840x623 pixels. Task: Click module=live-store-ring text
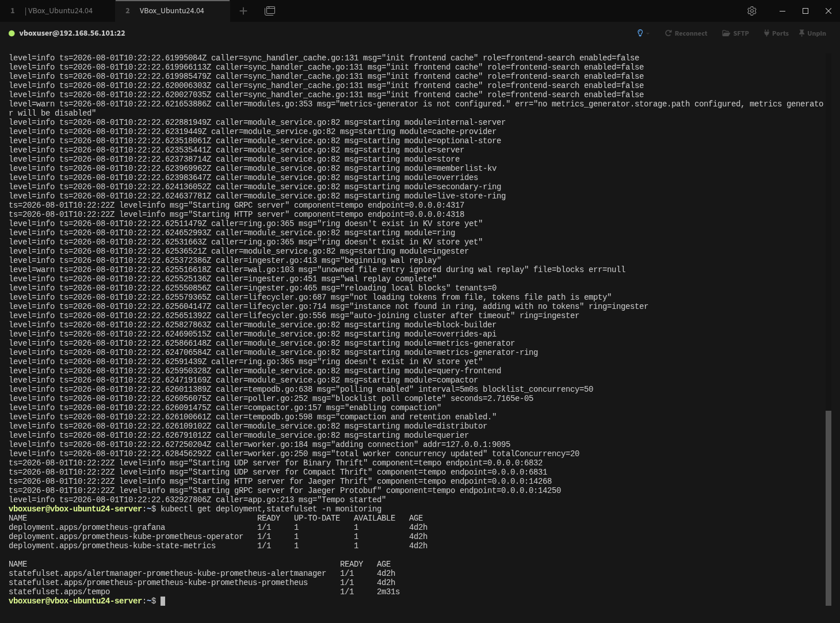click(455, 196)
